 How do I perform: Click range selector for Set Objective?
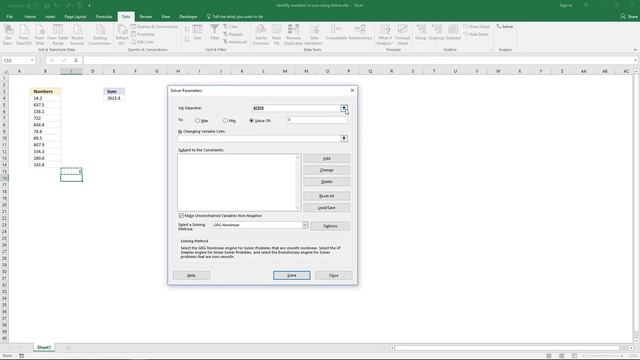[344, 108]
